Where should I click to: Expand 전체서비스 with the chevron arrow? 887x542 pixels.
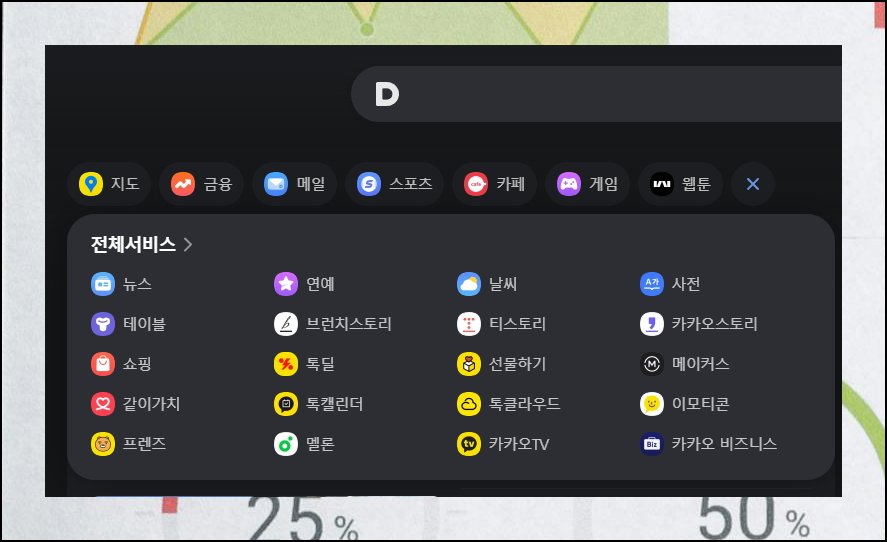click(x=188, y=244)
